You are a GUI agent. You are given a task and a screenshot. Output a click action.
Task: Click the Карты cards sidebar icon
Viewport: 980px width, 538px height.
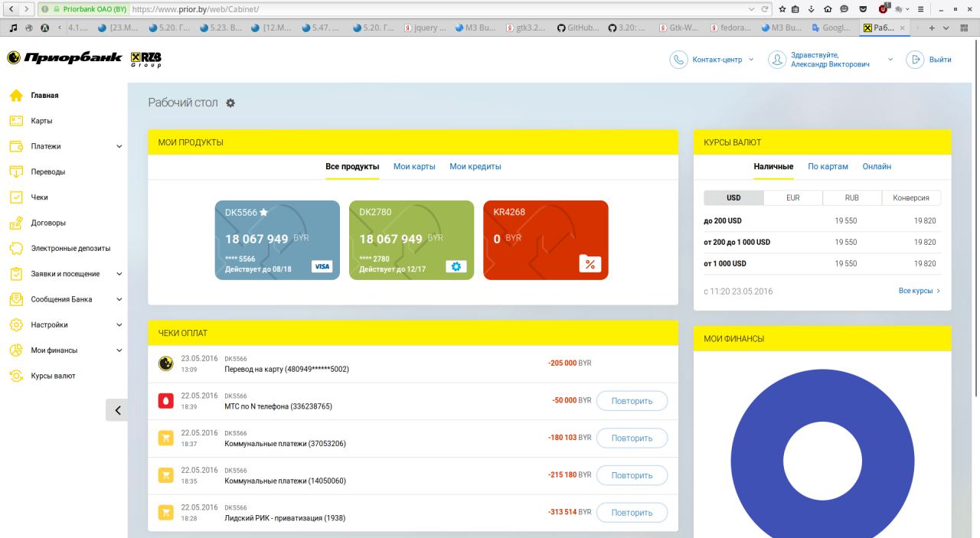point(15,121)
